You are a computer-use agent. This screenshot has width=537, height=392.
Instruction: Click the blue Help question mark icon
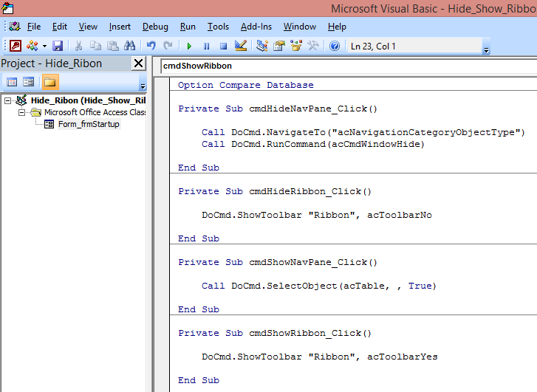[x=335, y=46]
